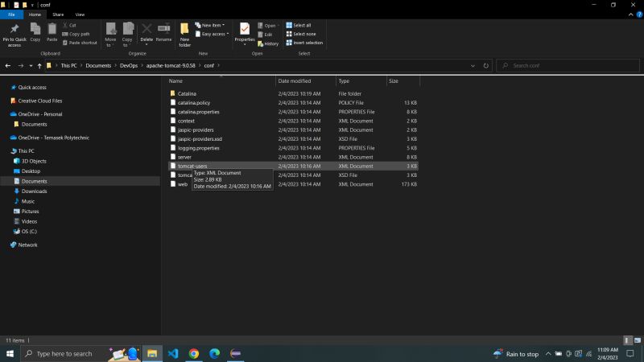Click Select all
644x362 pixels.
299,25
